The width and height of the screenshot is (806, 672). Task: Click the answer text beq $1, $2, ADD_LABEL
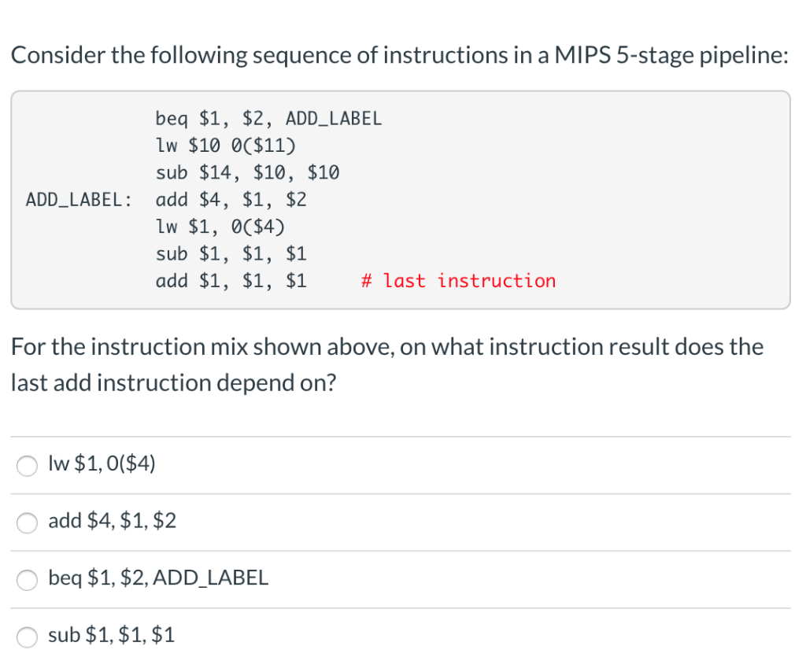coord(157,578)
